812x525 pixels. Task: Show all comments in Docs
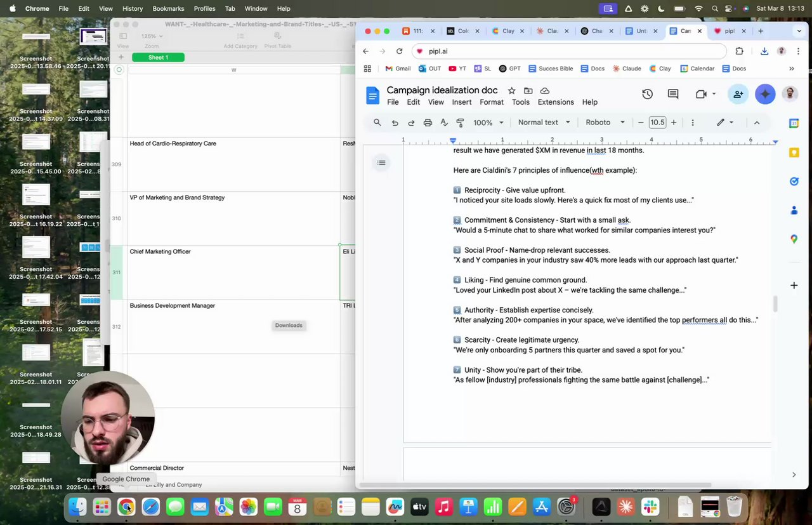coord(673,94)
